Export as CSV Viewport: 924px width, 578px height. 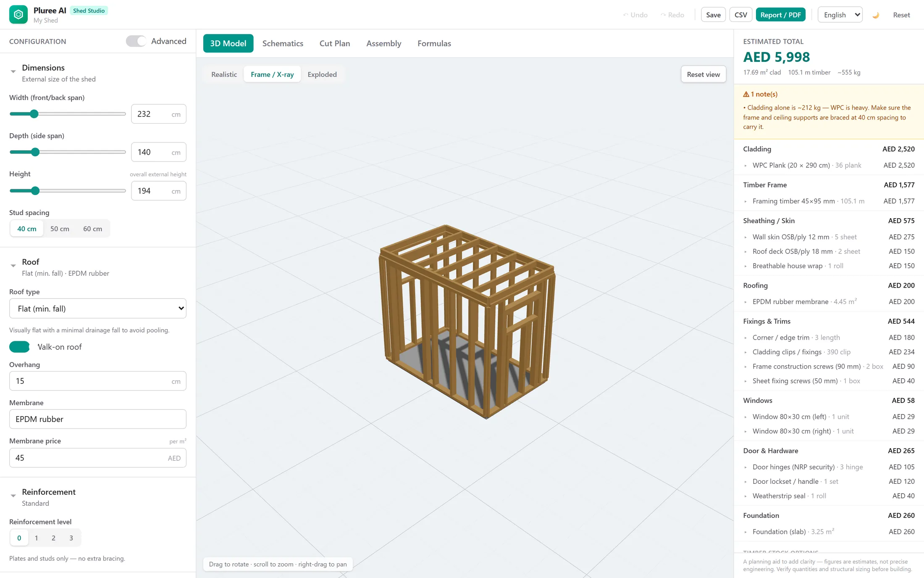[740, 15]
